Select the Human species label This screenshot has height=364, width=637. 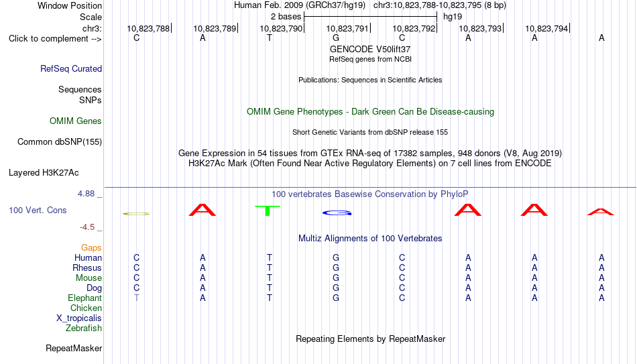(88, 258)
